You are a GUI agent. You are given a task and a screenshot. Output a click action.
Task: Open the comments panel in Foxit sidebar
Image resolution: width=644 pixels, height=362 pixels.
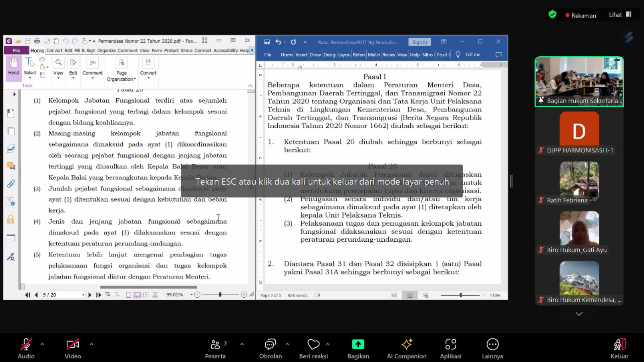point(11,166)
